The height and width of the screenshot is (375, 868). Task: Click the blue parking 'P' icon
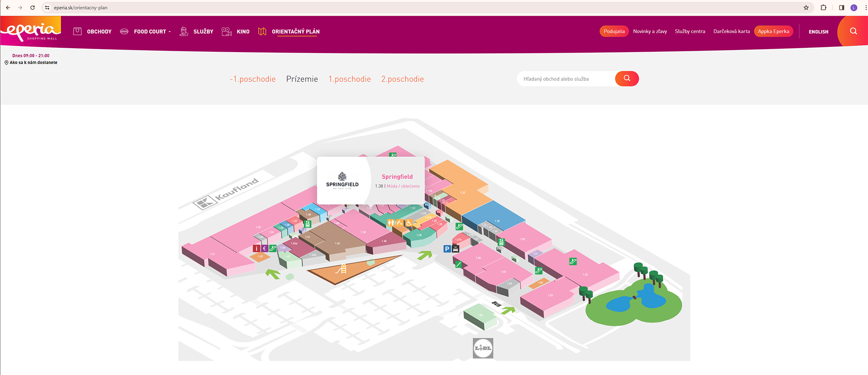[x=447, y=249]
